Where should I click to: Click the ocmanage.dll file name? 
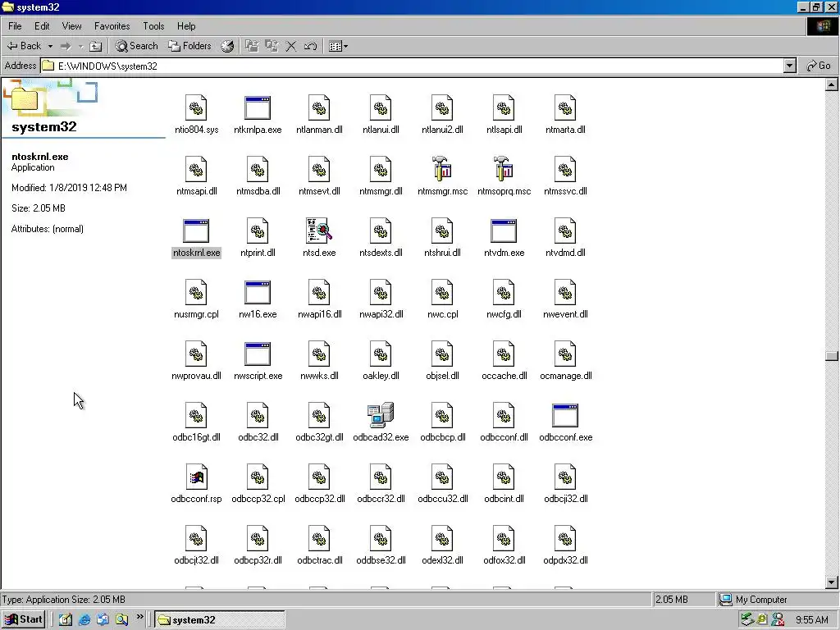(x=566, y=376)
